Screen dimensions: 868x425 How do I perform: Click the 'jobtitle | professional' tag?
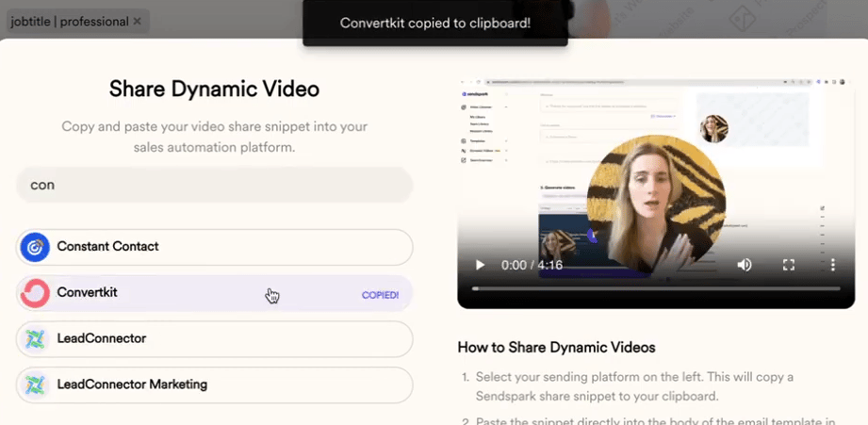pos(78,22)
